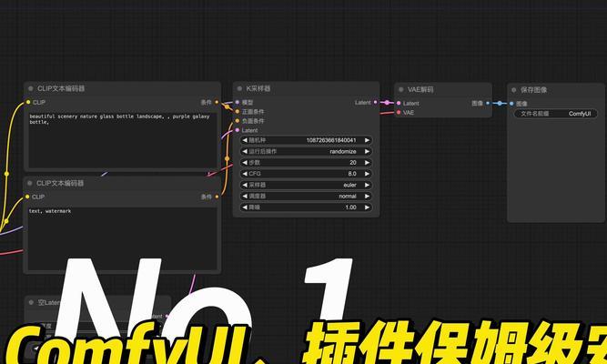Viewport: 607px width, 364px height.
Task: Click the negative prompt text box 'text, watermark'
Action: tap(122, 238)
